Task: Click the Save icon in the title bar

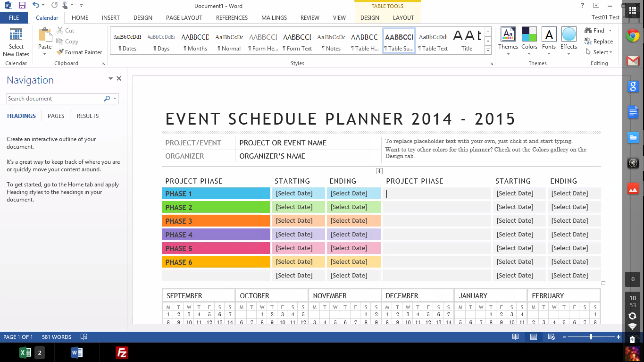Action: [22, 6]
